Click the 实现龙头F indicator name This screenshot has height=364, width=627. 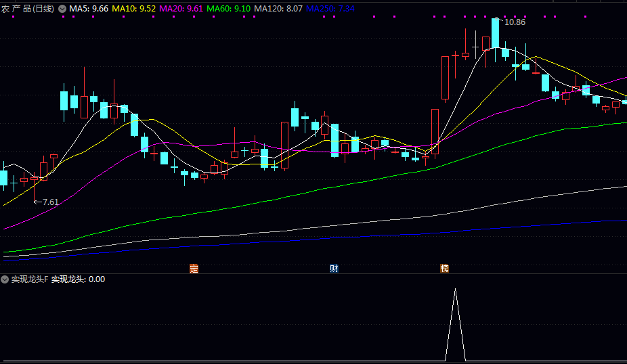30,279
